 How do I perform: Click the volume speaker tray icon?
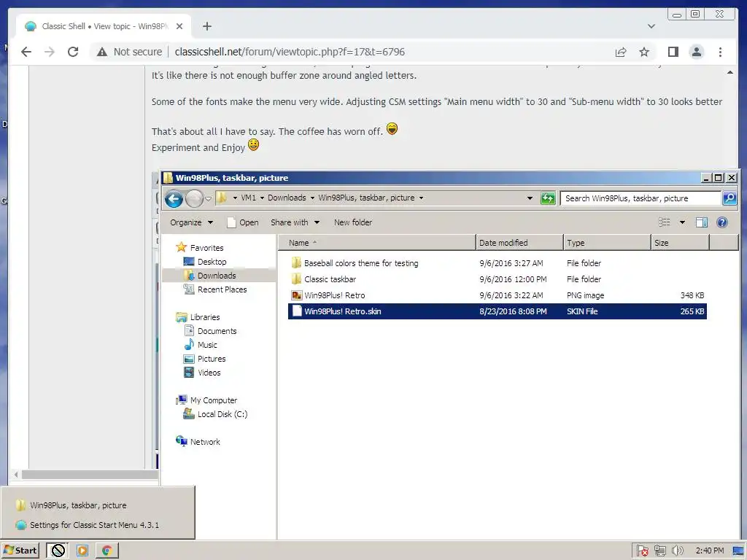[x=677, y=551]
